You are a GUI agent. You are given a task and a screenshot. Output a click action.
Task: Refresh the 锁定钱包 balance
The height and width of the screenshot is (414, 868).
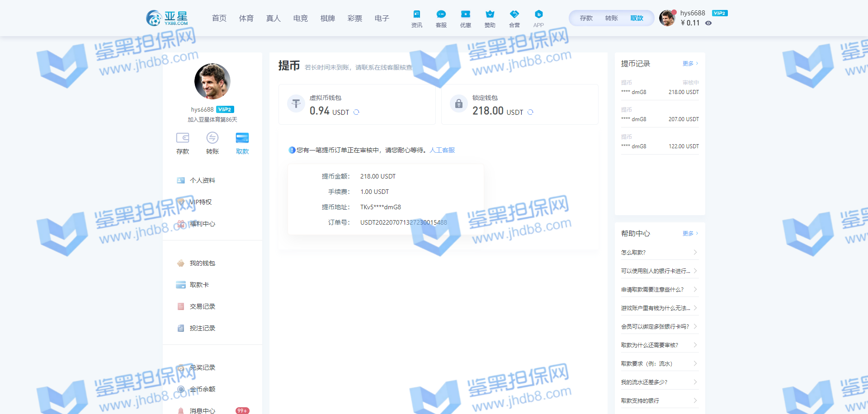click(x=530, y=112)
